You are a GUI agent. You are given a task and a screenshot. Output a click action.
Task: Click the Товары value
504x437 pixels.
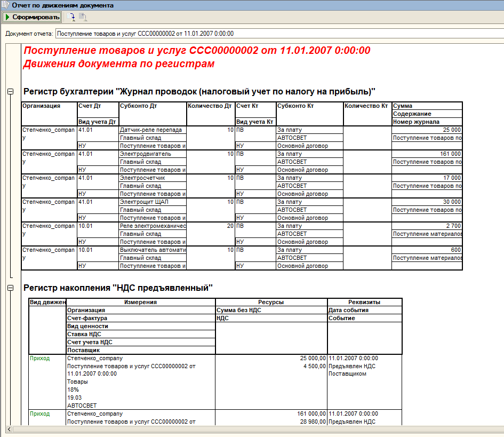click(77, 382)
